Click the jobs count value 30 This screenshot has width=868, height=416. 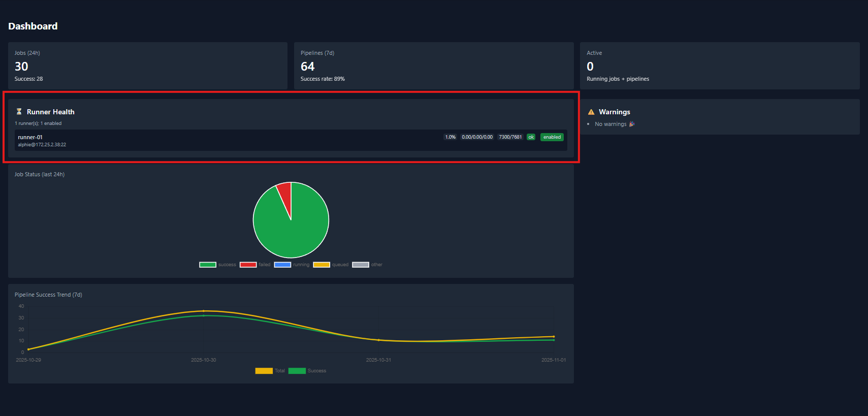21,67
